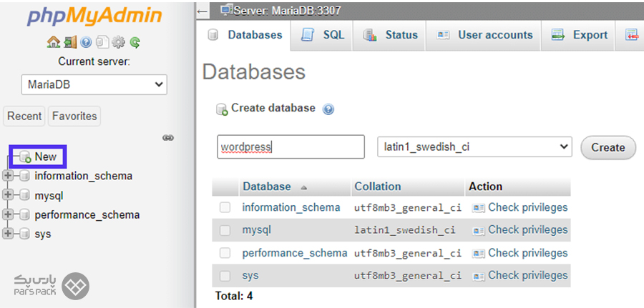Open the latin1_swedish_ci collation dropdown
This screenshot has height=308, width=644.
[474, 146]
